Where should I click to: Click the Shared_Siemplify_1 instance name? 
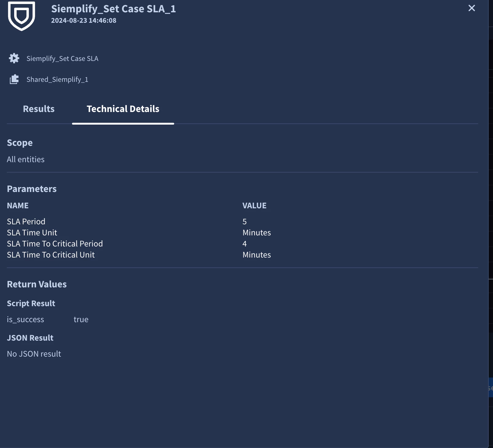point(57,79)
